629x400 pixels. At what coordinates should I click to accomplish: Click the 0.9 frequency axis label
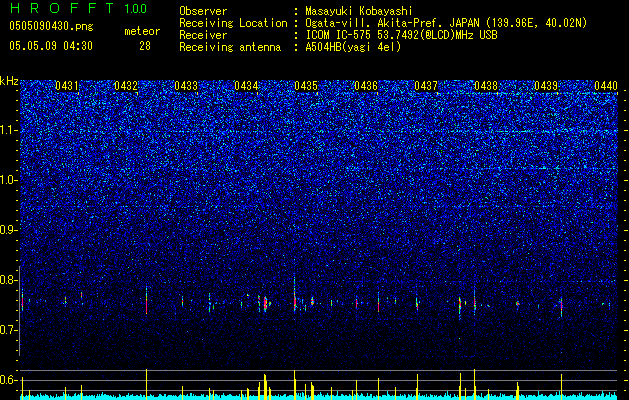[7, 230]
